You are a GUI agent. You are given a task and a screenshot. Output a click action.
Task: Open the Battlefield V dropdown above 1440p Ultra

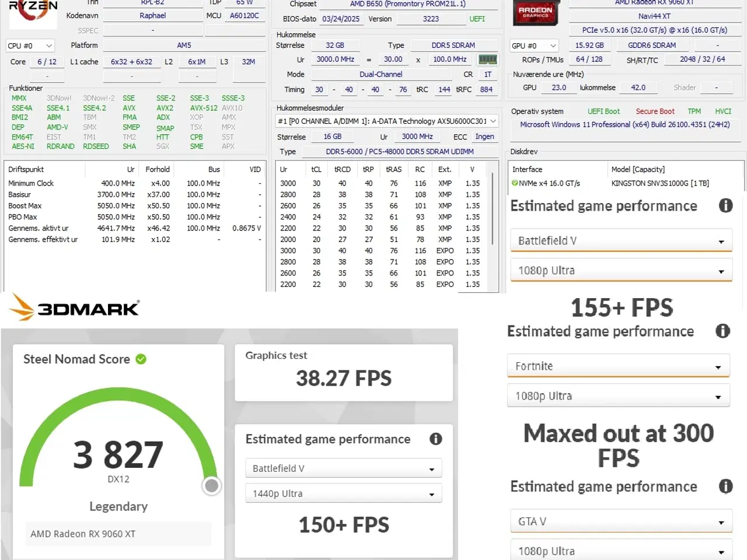pos(344,468)
